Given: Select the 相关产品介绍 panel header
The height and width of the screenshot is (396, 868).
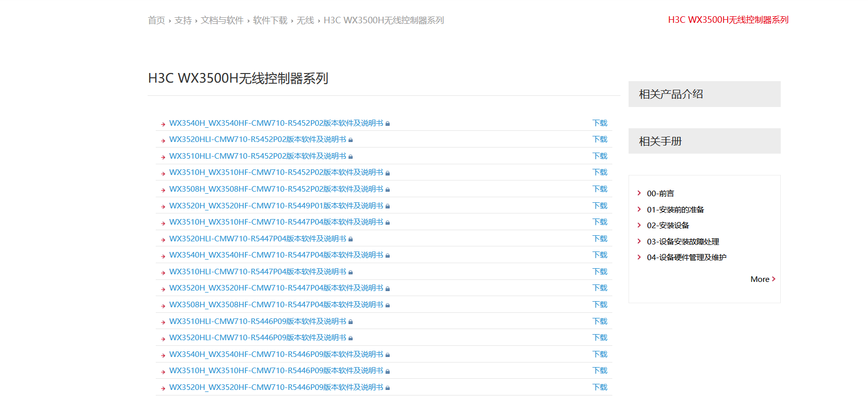Looking at the screenshot, I should [704, 94].
